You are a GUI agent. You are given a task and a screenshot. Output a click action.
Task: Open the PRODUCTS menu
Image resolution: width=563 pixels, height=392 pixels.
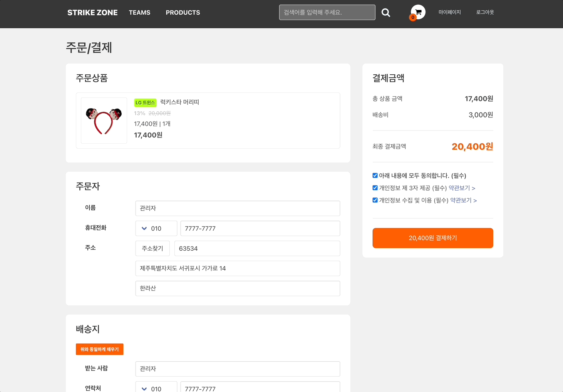tap(183, 13)
